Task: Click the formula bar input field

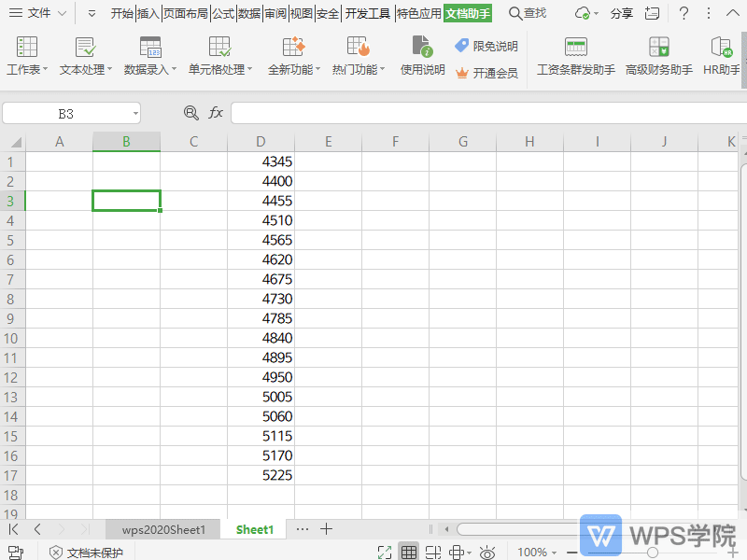Action: pyautogui.click(x=488, y=113)
